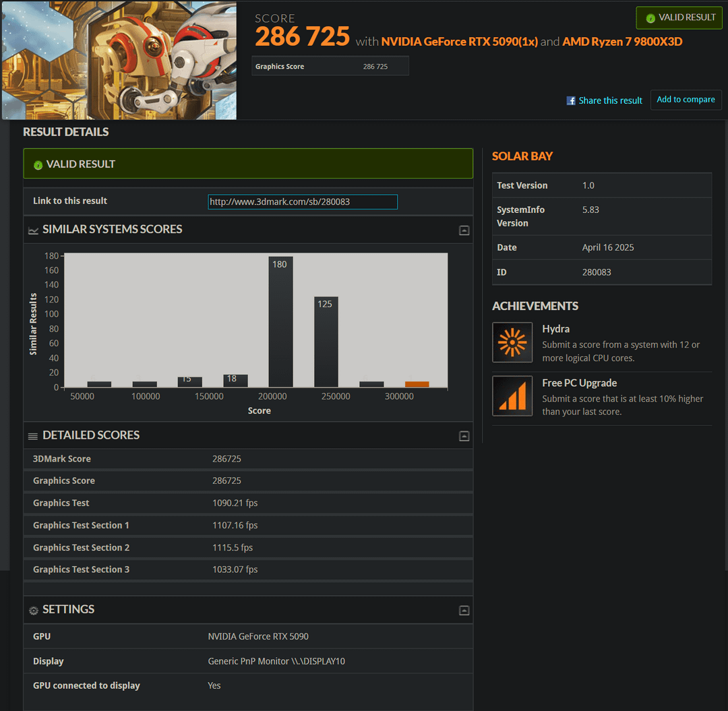Collapse the Similar Systems Scores section
Screen dimensions: 728x711
point(464,230)
